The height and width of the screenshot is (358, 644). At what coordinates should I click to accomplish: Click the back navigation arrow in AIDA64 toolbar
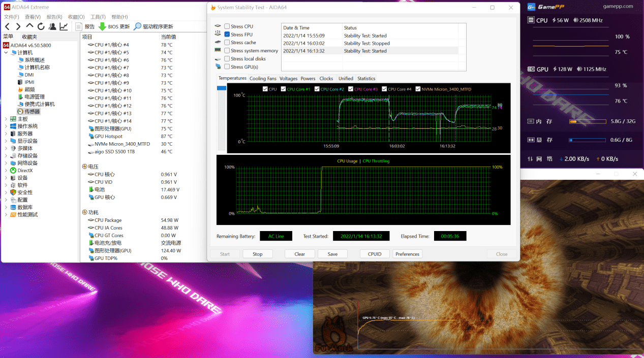pyautogui.click(x=7, y=26)
